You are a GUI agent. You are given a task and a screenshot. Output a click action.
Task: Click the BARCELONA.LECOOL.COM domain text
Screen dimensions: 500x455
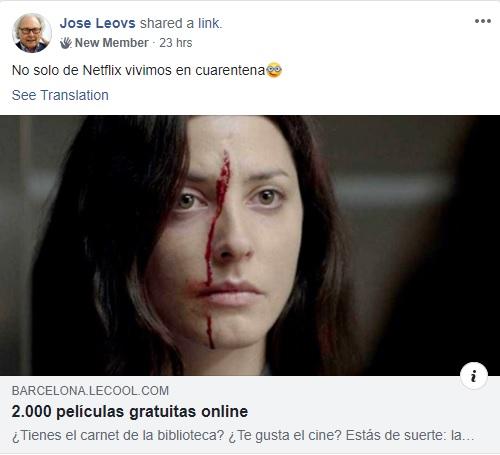click(90, 391)
